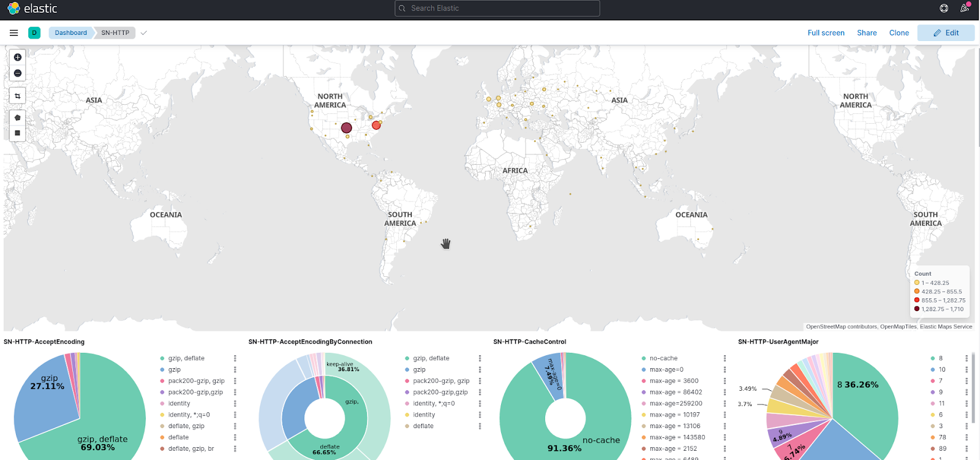This screenshot has height=460, width=980.
Task: Open the hamburger navigation menu
Action: pos(13,33)
